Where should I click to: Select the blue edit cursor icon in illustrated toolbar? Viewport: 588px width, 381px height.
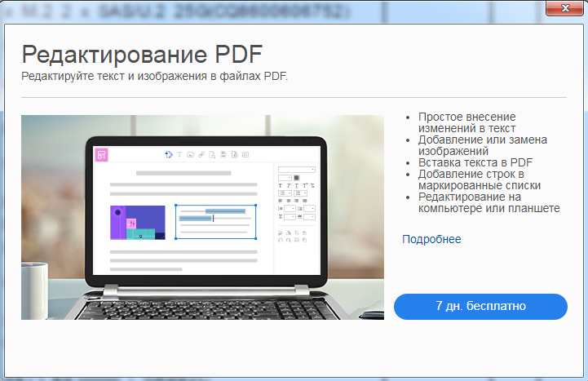[x=169, y=154]
